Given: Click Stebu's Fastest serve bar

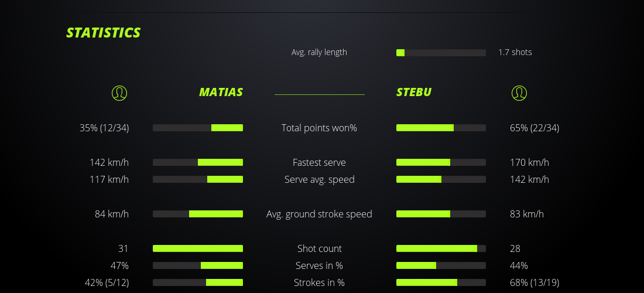Looking at the screenshot, I should pyautogui.click(x=441, y=162).
